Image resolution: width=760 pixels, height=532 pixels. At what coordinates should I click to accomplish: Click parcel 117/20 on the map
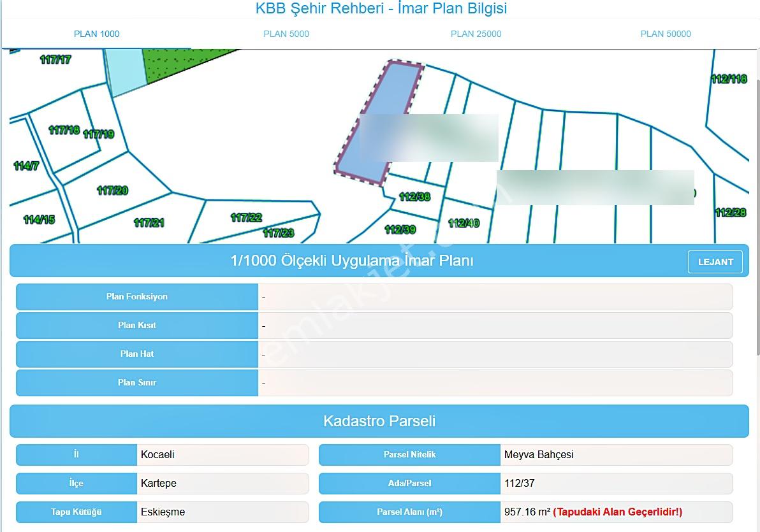[x=112, y=190]
